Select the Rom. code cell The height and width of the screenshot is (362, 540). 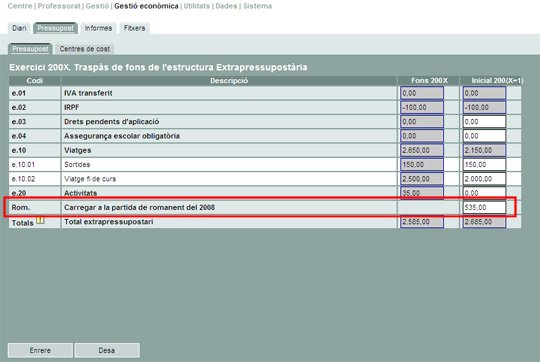35,207
